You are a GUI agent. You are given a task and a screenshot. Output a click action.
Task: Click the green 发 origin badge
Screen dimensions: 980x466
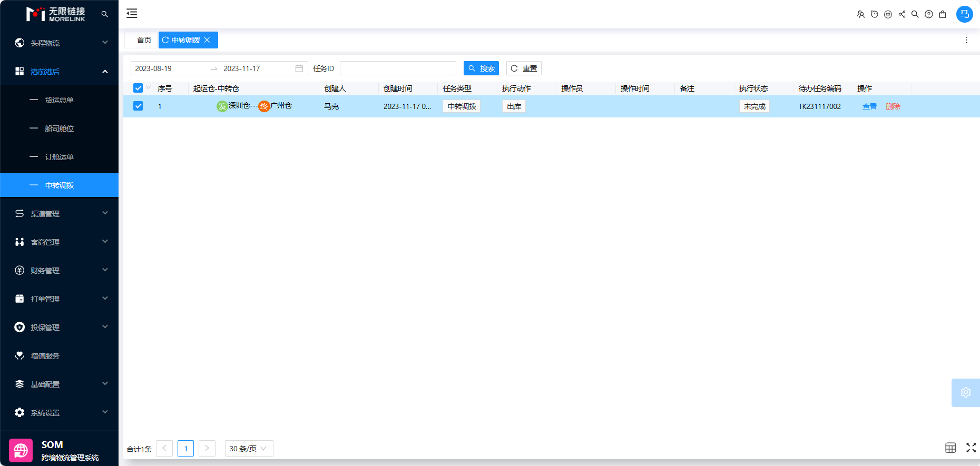(x=222, y=106)
